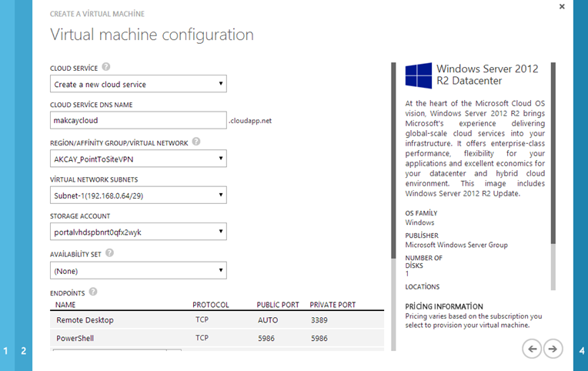Open Cloud Service help tooltip icon
The height and width of the screenshot is (371, 588).
point(106,67)
